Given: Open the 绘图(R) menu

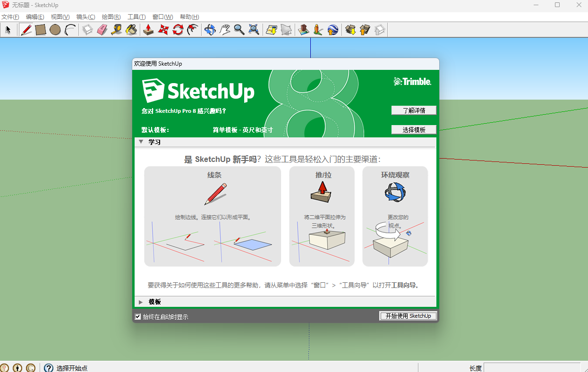Looking at the screenshot, I should tap(111, 17).
